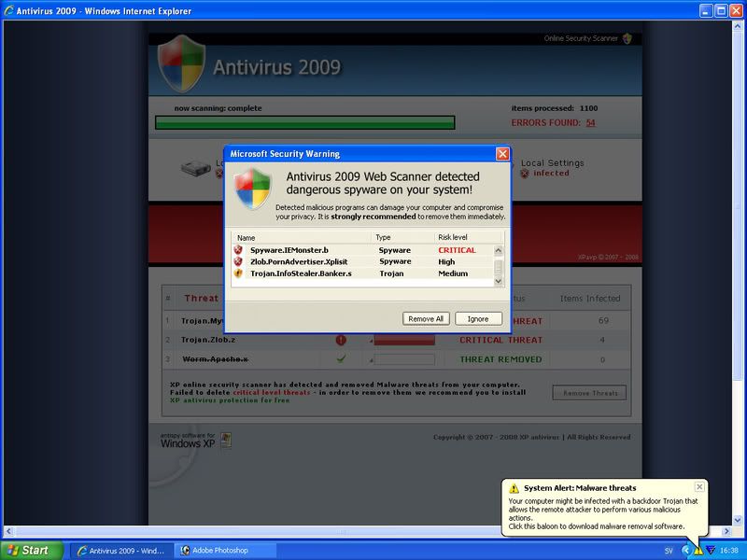Click the tray icon next to the clock
The image size is (747, 560).
coord(711,551)
